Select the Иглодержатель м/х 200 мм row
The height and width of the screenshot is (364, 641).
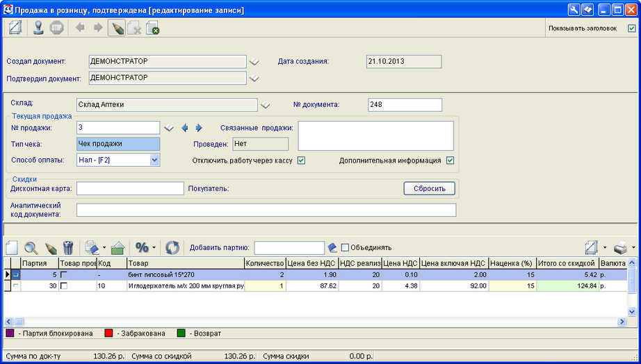315,286
